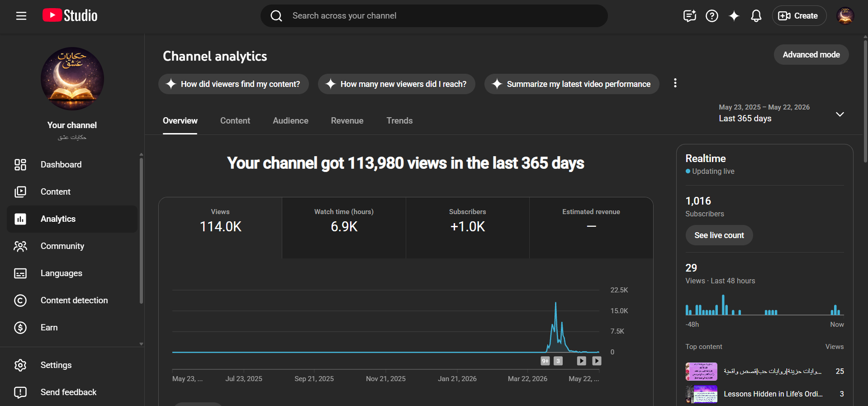The image size is (868, 406).
Task: Go to Dashboard in the sidebar
Action: tap(72, 165)
